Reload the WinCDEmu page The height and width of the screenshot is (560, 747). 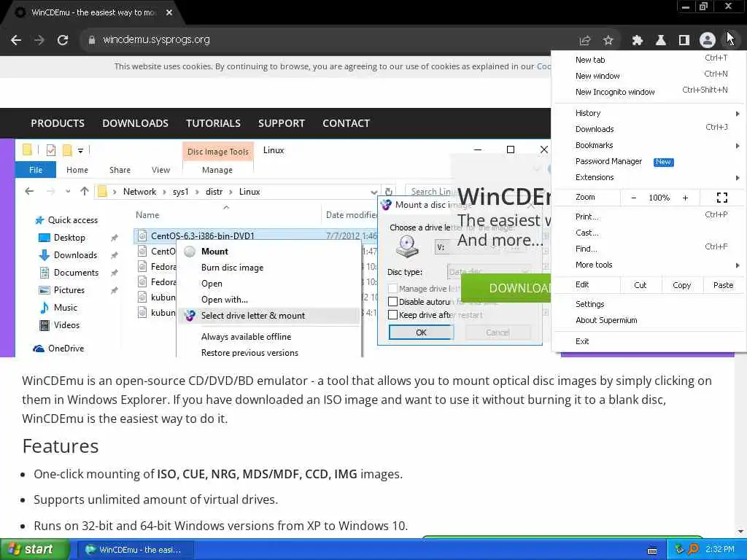[x=63, y=40]
